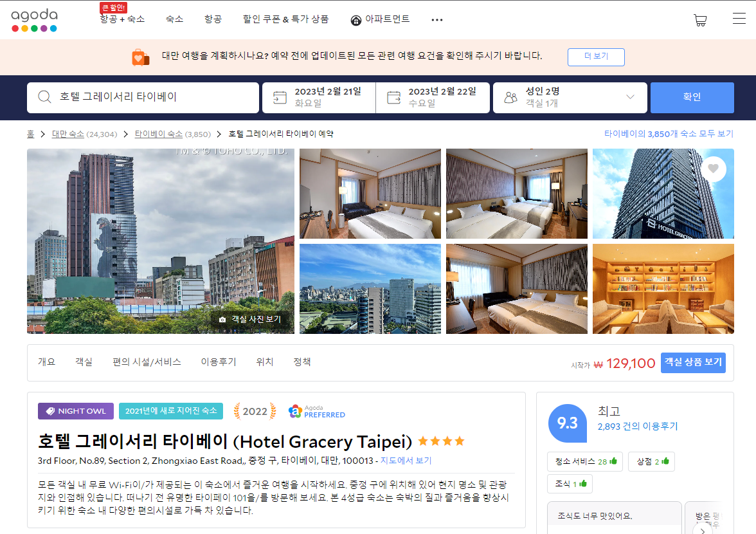Click the 객실 사진 보기 button
This screenshot has height=534, width=756.
tap(250, 319)
